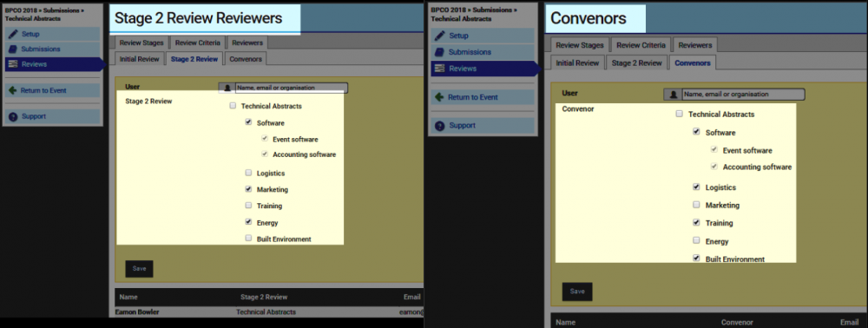The width and height of the screenshot is (868, 328).
Task: Click the Setup pencil icon in Convenors window
Action: (x=440, y=36)
